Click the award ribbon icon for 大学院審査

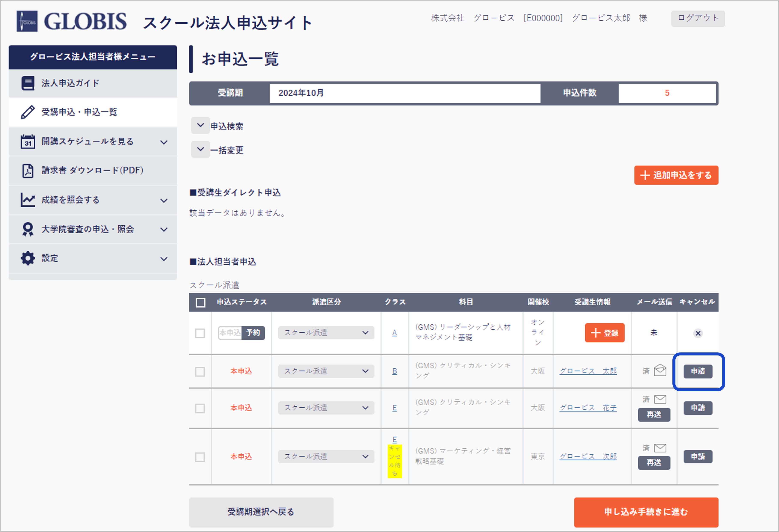[28, 229]
